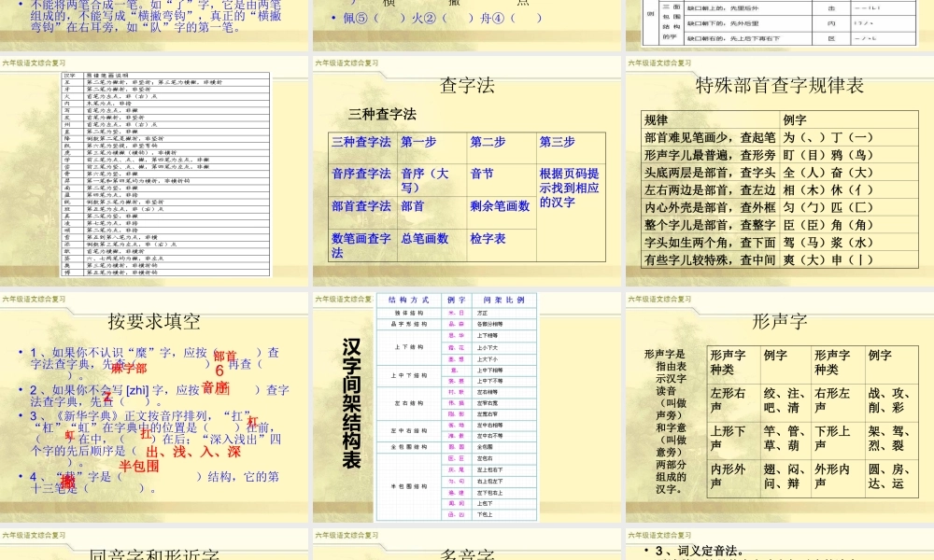Select the row 内心外壳是部首，查外框
The height and width of the screenshot is (560, 934).
pos(710,208)
